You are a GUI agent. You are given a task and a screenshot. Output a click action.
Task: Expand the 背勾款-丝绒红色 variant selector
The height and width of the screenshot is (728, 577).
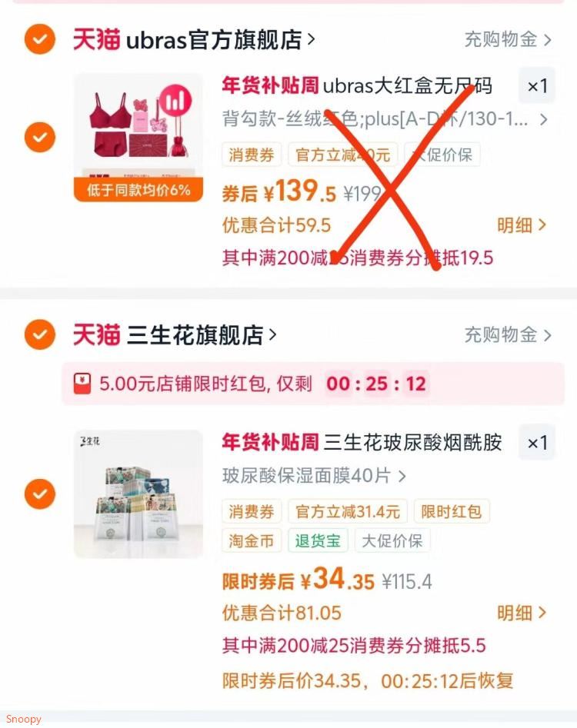(385, 119)
